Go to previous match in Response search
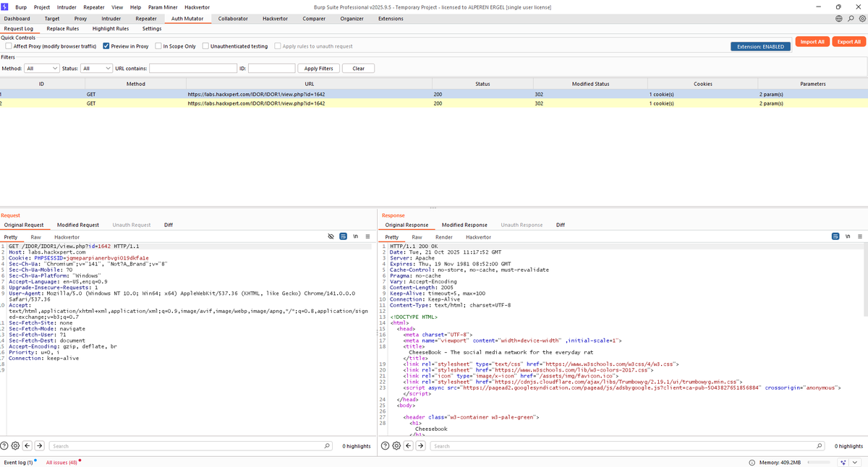Viewport: 868px width, 467px height. click(x=408, y=446)
